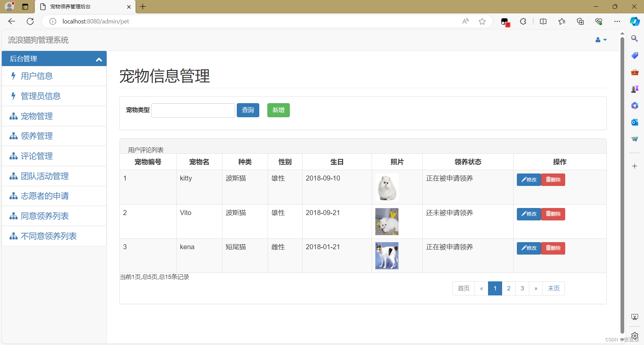Collapse the 后台管理 sidebar section
This screenshot has width=644, height=345.
pos(99,59)
